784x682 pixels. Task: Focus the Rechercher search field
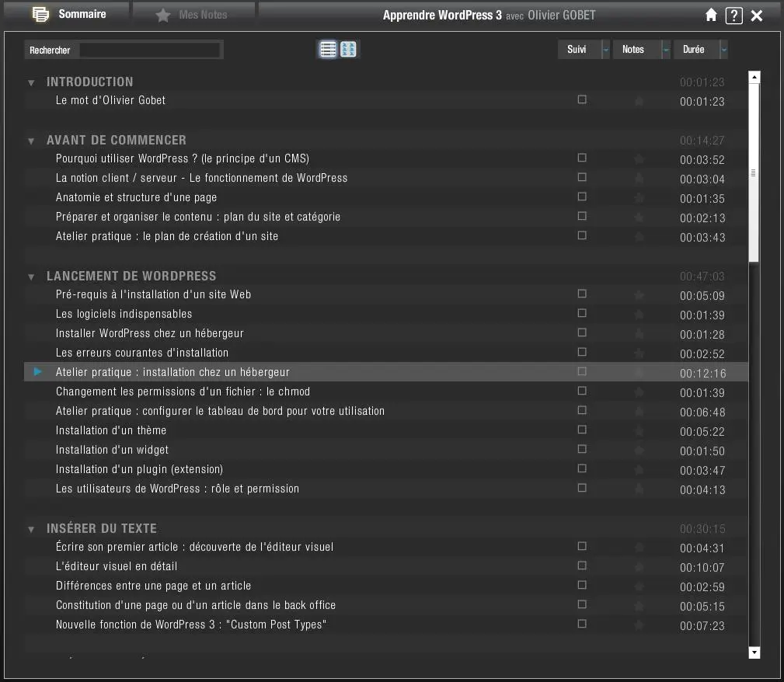pos(149,50)
